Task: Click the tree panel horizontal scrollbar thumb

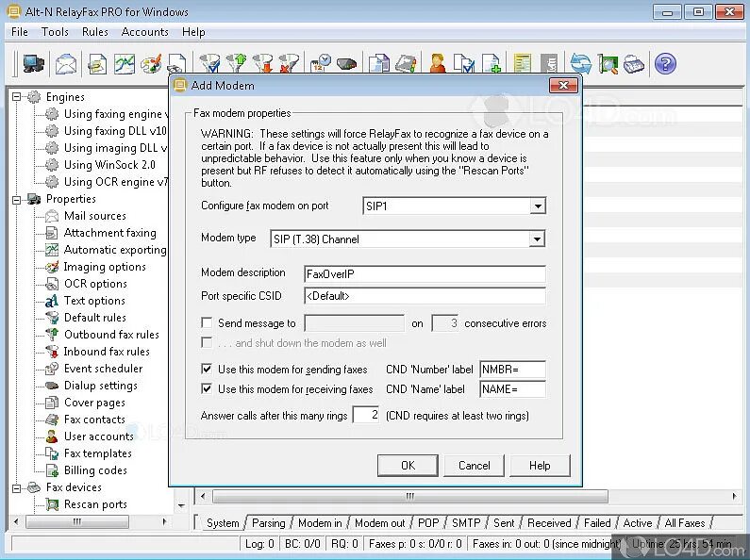Action: [77, 521]
